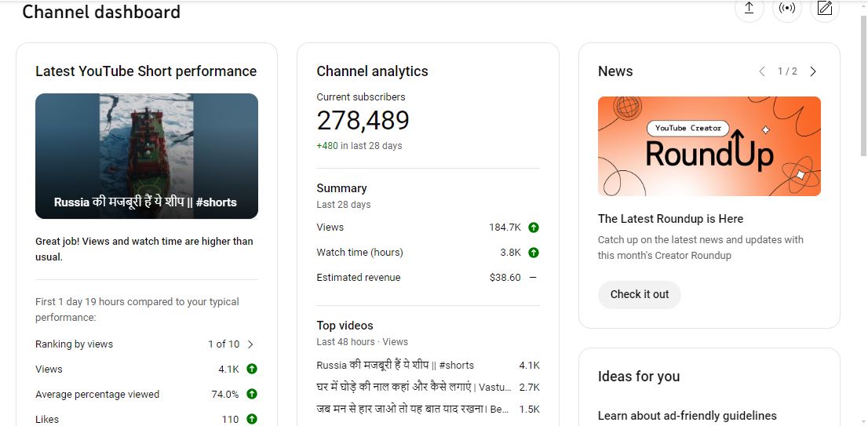Click The Latest Roundup is Here headline
The height and width of the screenshot is (426, 868).
[670, 219]
